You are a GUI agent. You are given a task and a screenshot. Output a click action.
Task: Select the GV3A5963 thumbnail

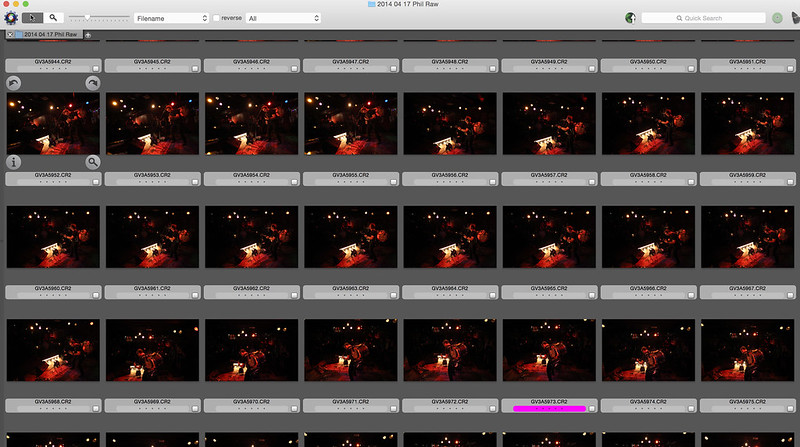coord(351,237)
